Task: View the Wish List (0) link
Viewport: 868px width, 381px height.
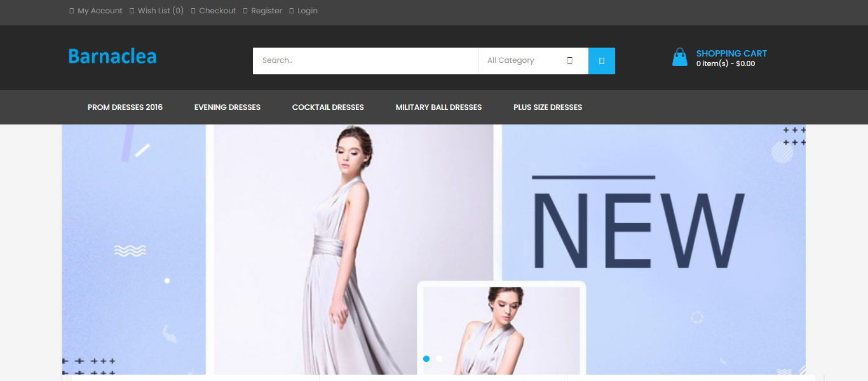Action: (156, 11)
